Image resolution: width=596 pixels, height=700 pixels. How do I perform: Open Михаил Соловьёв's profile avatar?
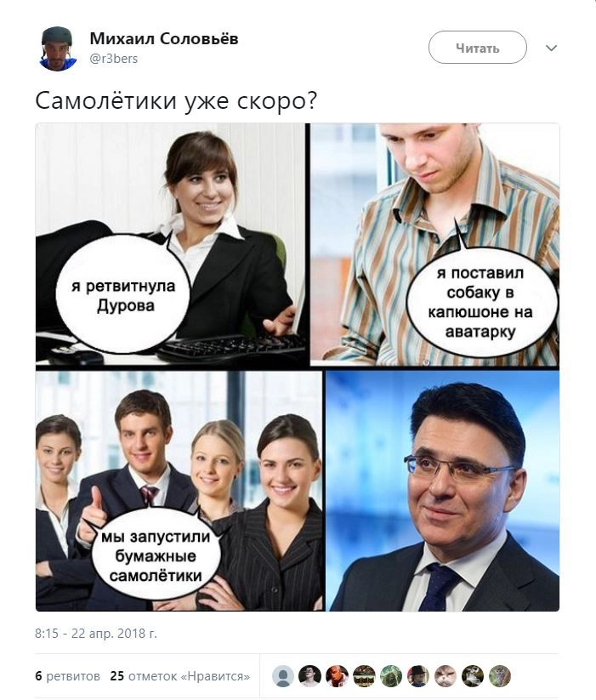pos(56,48)
